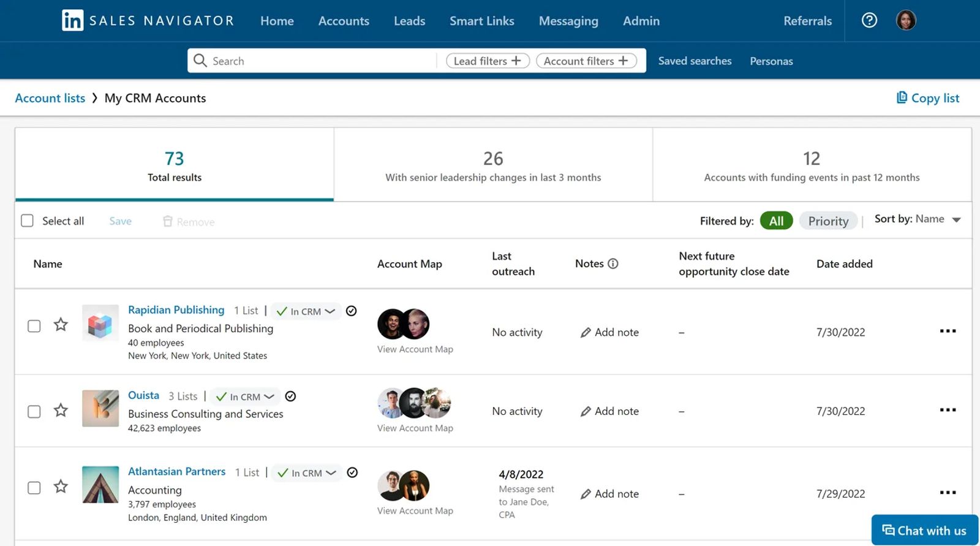
Task: Open more options for Ouista row
Action: click(948, 410)
